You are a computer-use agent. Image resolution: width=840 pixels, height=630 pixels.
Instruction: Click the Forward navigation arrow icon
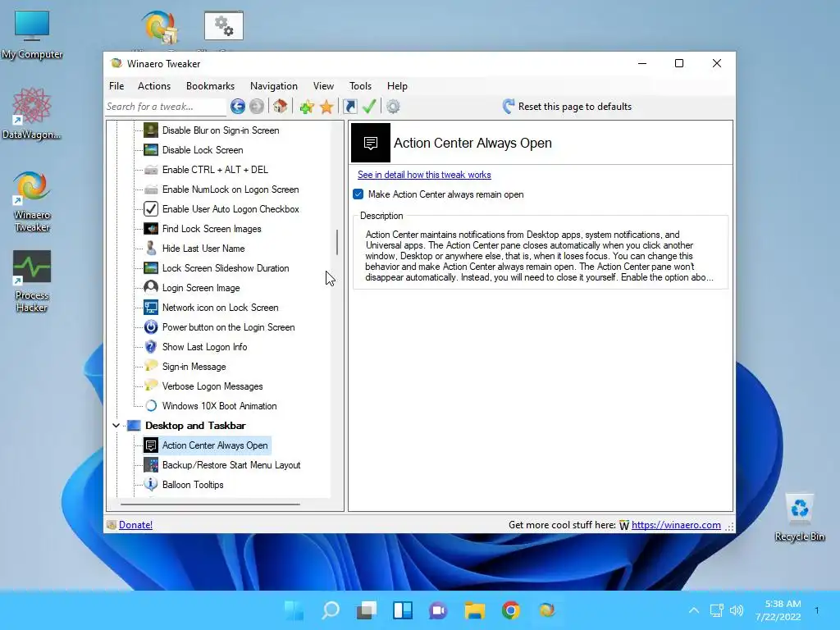tap(257, 107)
